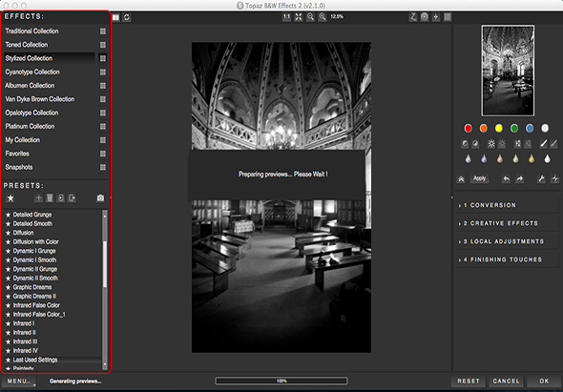This screenshot has height=392, width=563.
Task: Choose the gold toning droplet
Action: point(532,158)
